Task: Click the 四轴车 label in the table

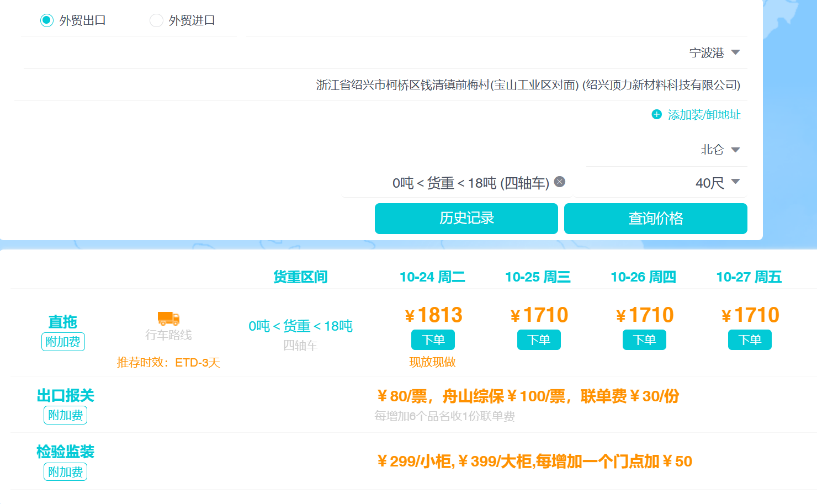Action: coord(300,346)
